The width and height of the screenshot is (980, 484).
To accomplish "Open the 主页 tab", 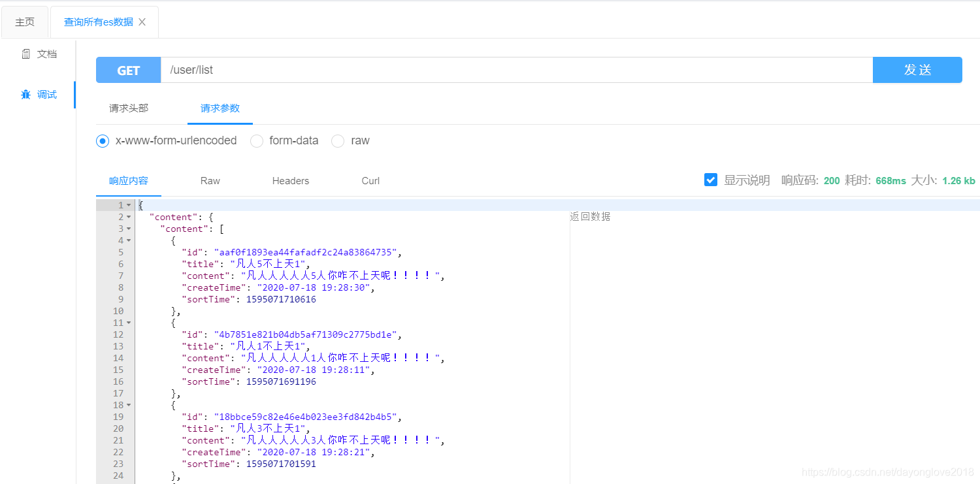I will [25, 22].
